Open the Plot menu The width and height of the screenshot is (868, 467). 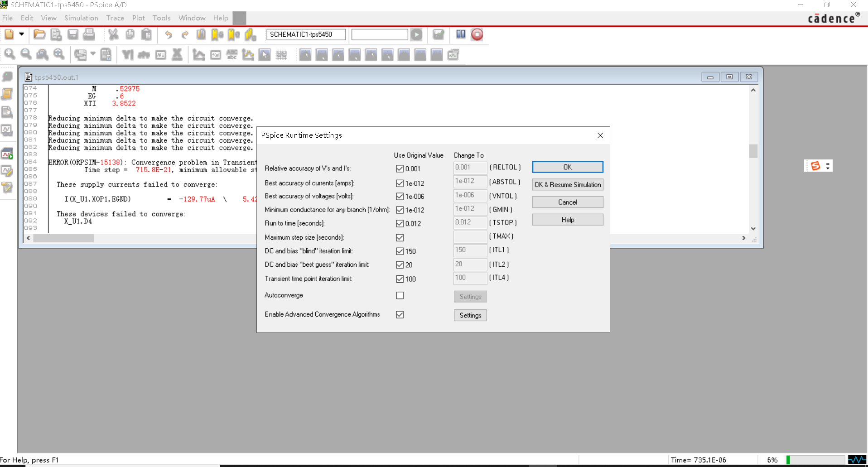click(139, 18)
